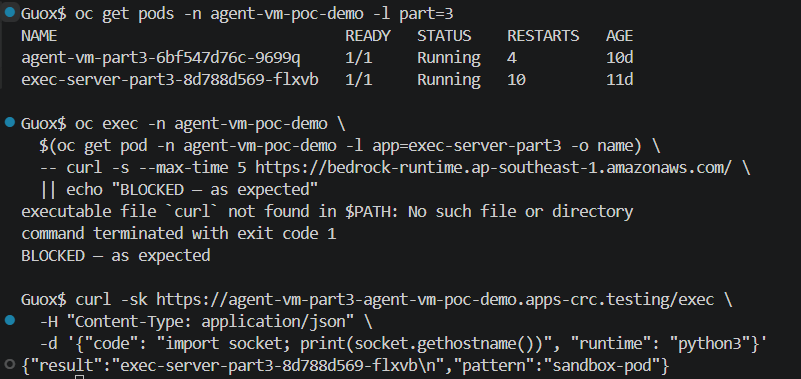Click the 'command terminated with exit code 1' message
The height and width of the screenshot is (379, 801).
[x=179, y=234]
